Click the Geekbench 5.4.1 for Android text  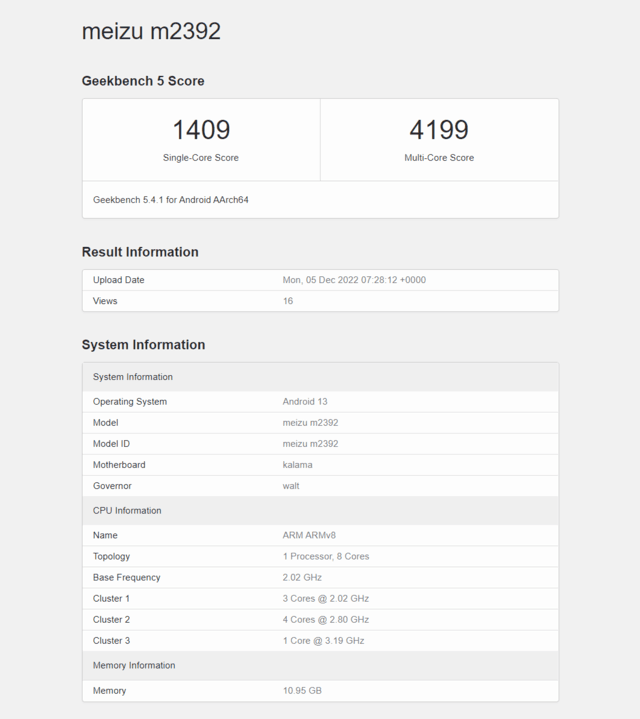[171, 200]
